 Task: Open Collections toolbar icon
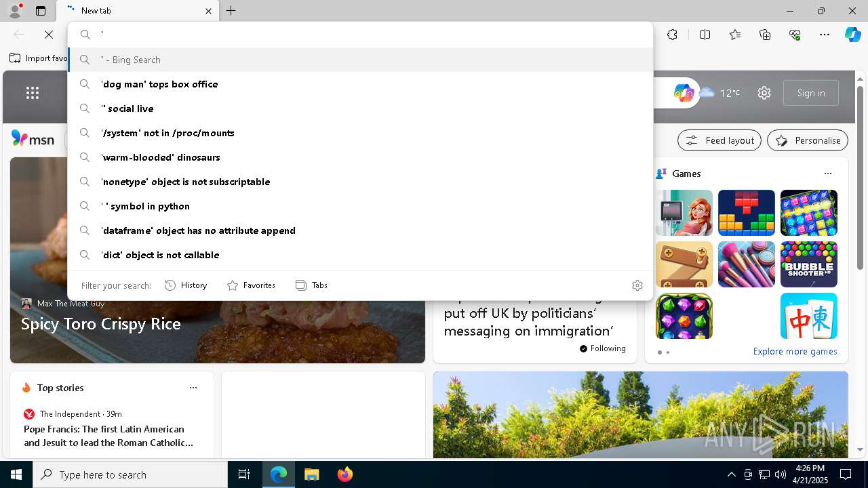[x=765, y=35]
